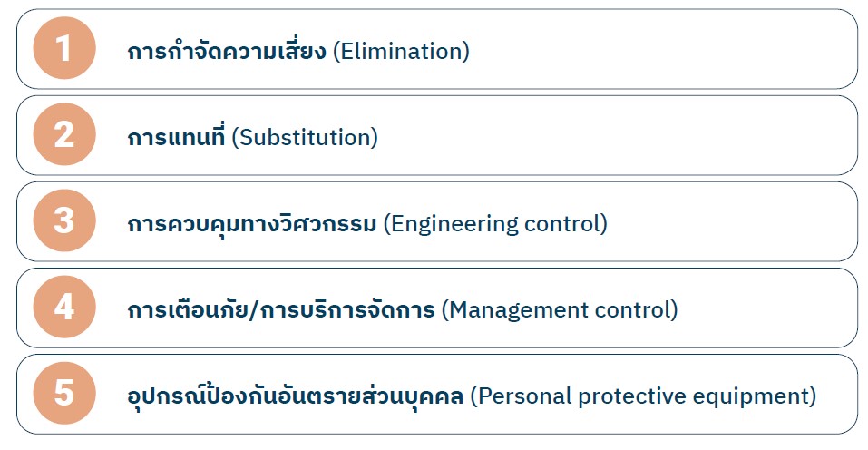Click the orange circle numbered 5
This screenshot has width=868, height=450.
click(x=64, y=394)
